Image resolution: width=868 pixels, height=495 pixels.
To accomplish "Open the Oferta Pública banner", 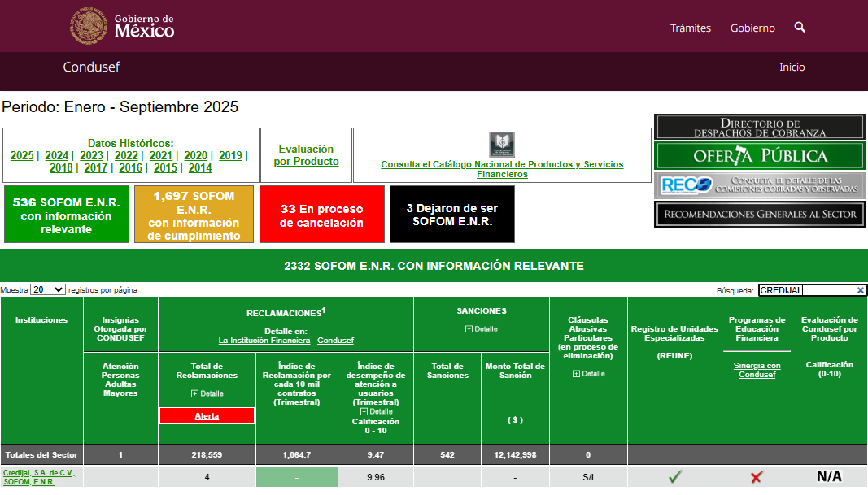I will coord(760,156).
